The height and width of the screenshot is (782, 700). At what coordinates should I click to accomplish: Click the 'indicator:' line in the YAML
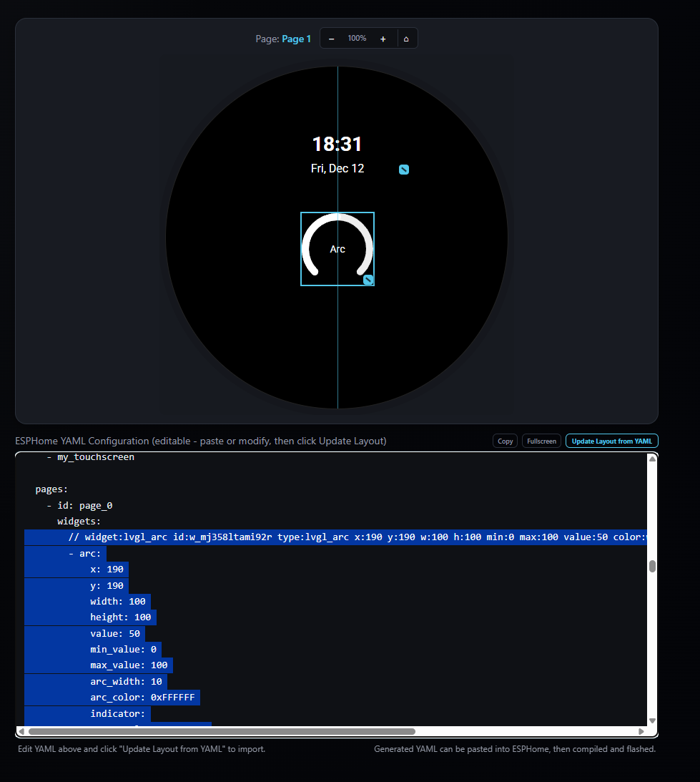(118, 714)
